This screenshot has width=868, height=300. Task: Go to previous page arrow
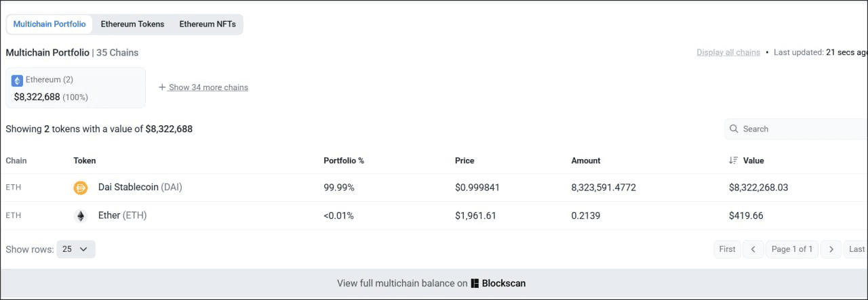pyautogui.click(x=753, y=249)
